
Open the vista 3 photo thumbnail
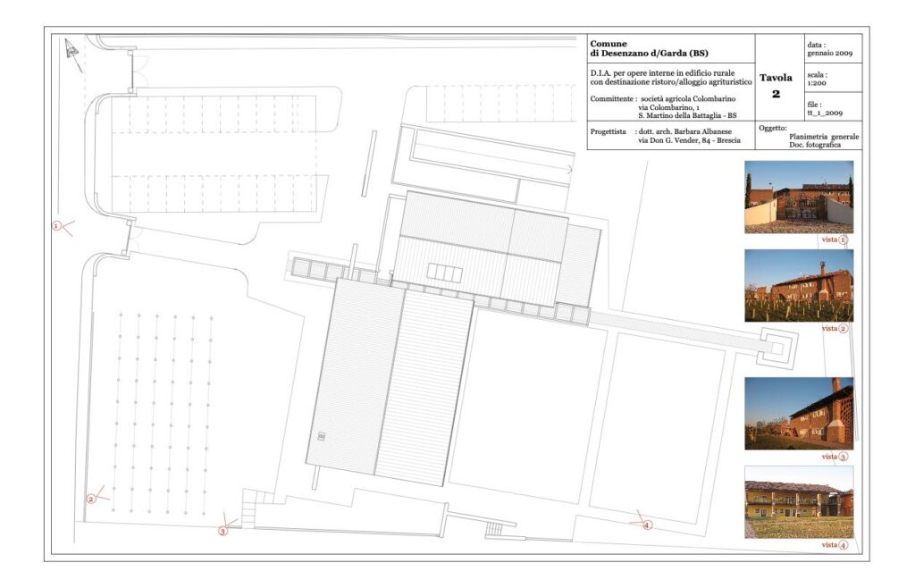[799, 414]
